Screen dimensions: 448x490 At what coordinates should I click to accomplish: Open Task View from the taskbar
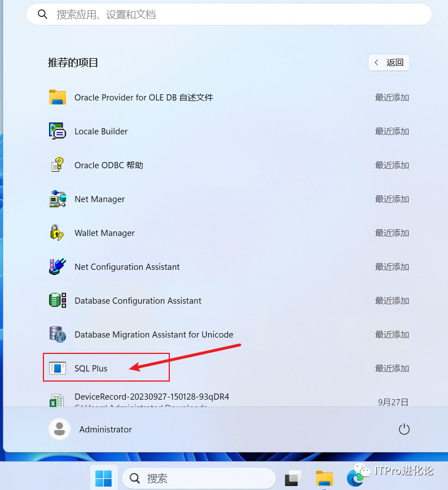tap(293, 478)
